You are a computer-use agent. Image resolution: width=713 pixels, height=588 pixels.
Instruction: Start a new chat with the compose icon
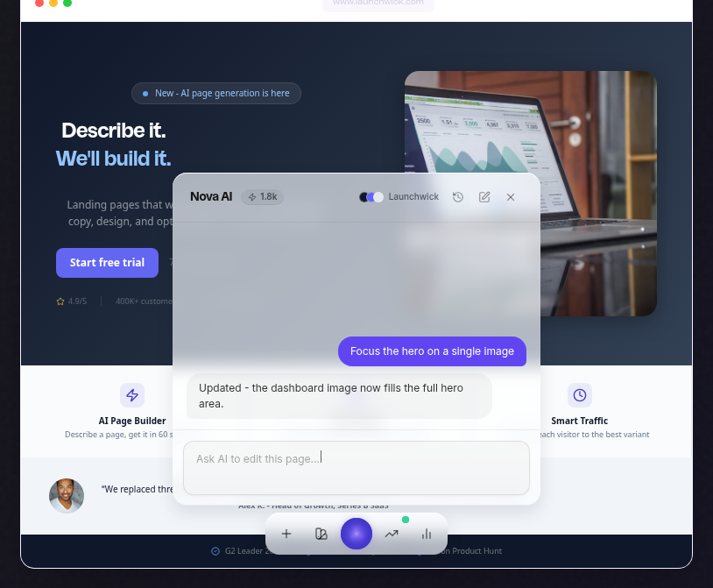click(x=484, y=197)
